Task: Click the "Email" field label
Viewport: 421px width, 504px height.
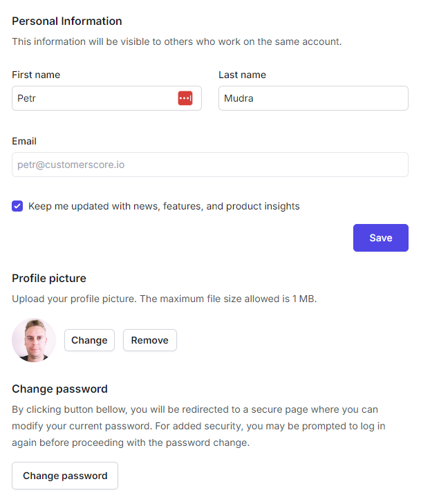Action: coord(24,141)
